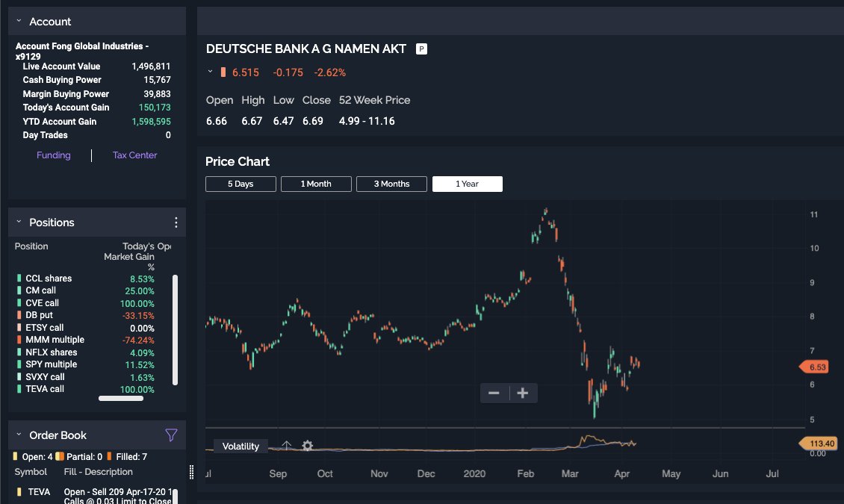Select the TEVA order row symbol

39,492
